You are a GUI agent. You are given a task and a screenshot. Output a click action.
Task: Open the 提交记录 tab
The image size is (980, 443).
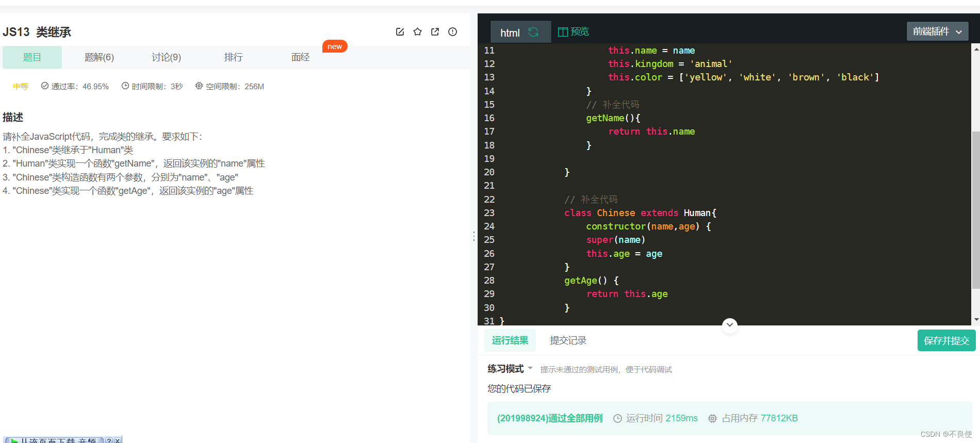click(568, 340)
